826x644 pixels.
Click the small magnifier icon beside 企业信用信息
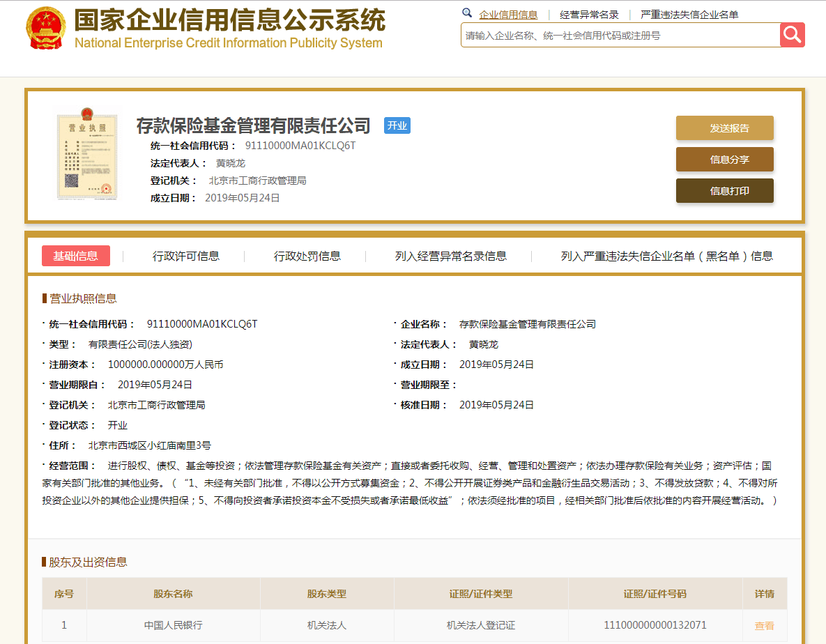[x=467, y=14]
